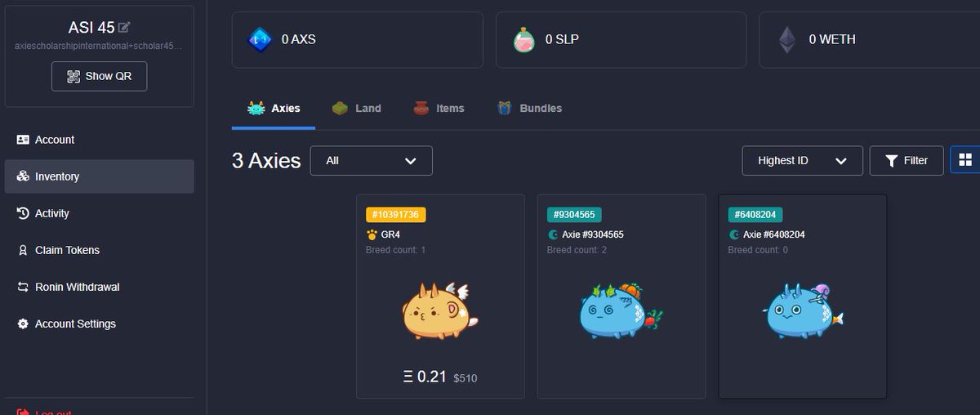This screenshot has height=415, width=980.
Task: Expand the All filter dropdown
Action: [x=372, y=161]
